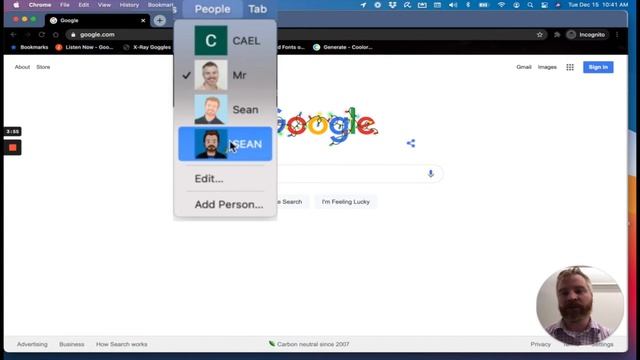Open the volume control in menu bar
This screenshot has width=640, height=360.
[x=453, y=5]
